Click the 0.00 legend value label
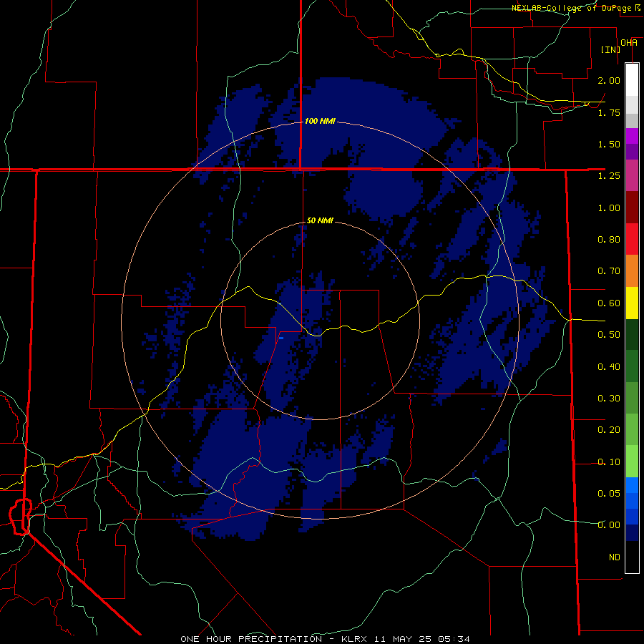Image resolution: width=644 pixels, height=644 pixels. click(x=609, y=525)
